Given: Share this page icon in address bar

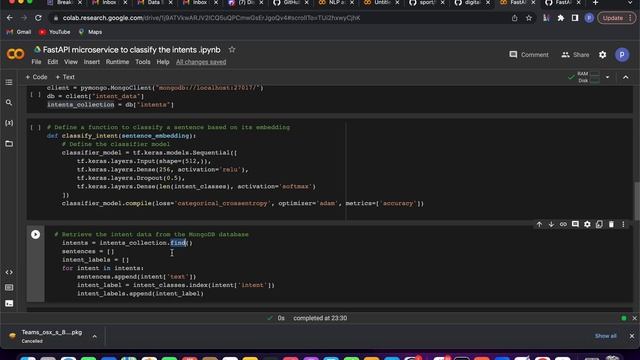Looking at the screenshot, I should coord(514,18).
